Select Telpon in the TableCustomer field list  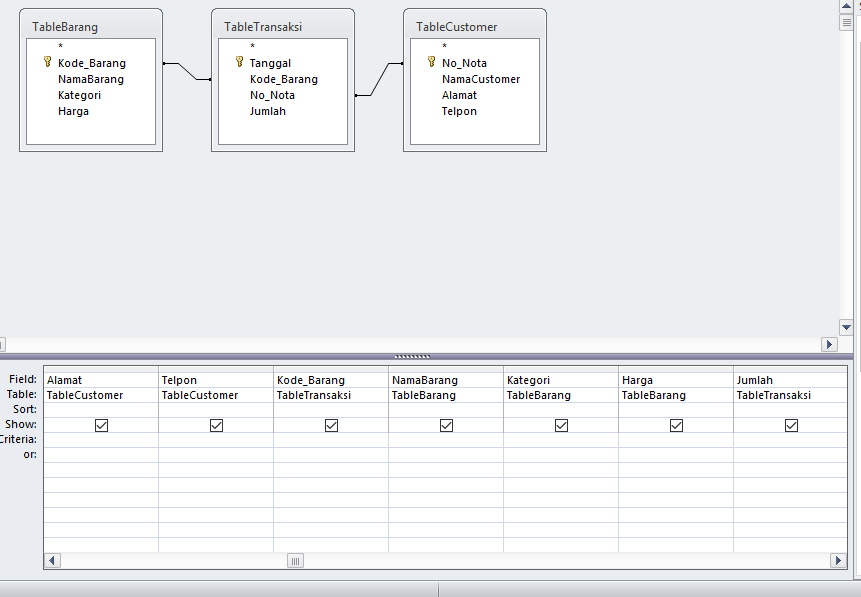coord(459,111)
